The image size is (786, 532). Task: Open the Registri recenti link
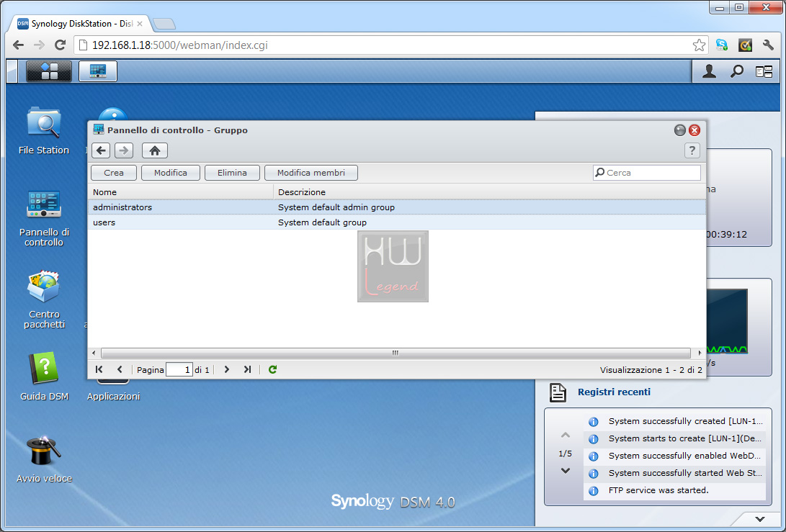(x=614, y=392)
